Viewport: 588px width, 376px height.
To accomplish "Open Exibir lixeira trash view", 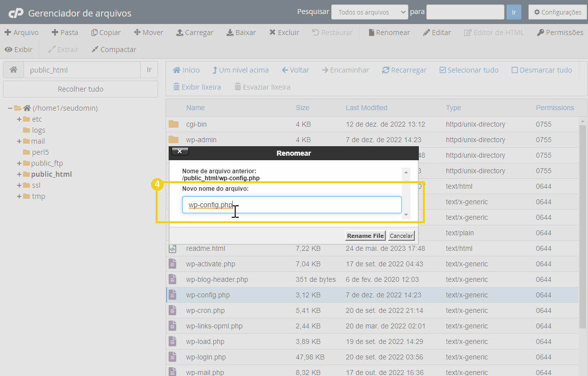I will click(197, 87).
